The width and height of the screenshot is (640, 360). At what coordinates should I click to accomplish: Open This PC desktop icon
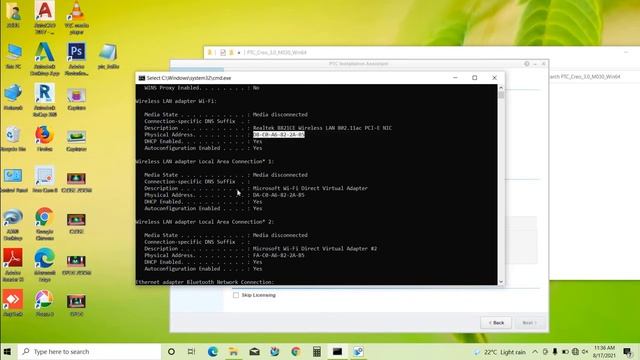13,56
